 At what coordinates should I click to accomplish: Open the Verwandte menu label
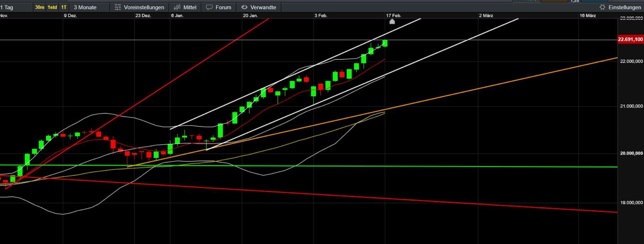[x=263, y=7]
